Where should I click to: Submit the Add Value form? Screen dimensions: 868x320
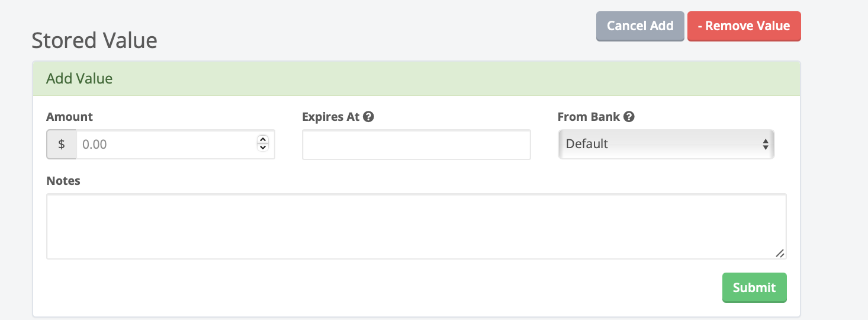754,287
